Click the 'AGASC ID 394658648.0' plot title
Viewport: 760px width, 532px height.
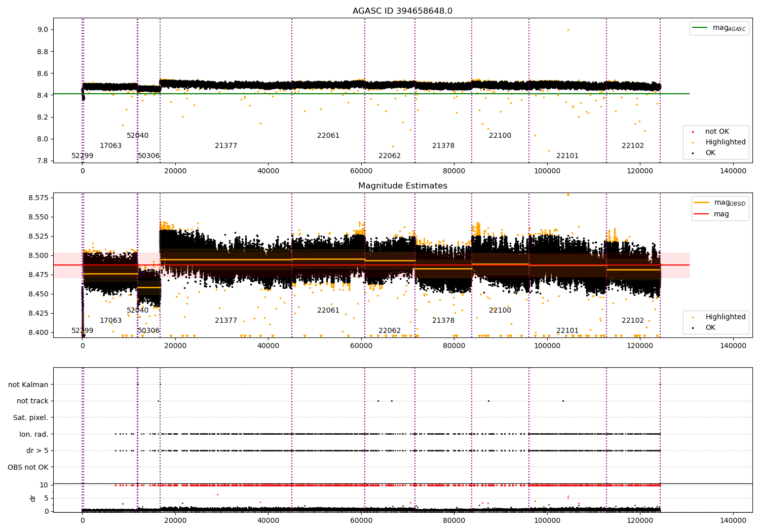402,11
